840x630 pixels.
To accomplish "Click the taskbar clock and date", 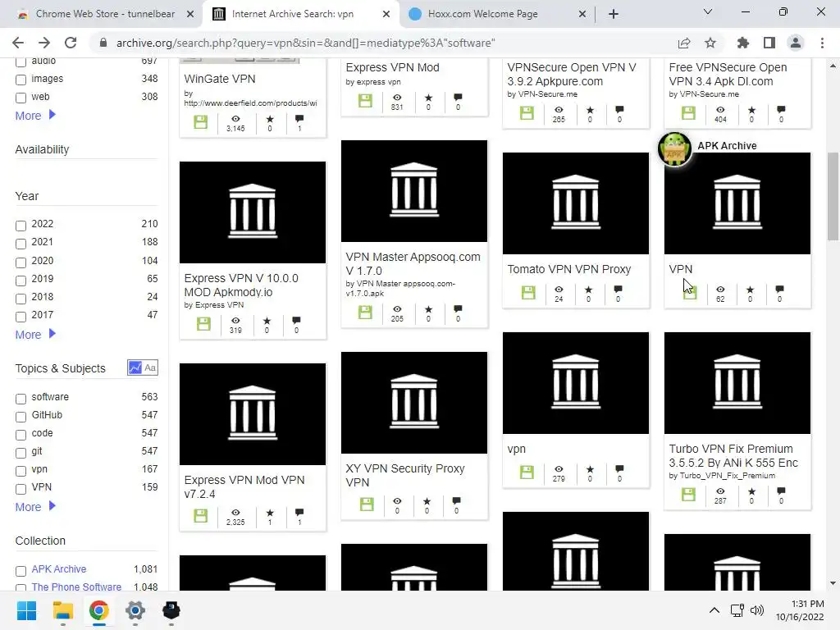I will point(800,610).
